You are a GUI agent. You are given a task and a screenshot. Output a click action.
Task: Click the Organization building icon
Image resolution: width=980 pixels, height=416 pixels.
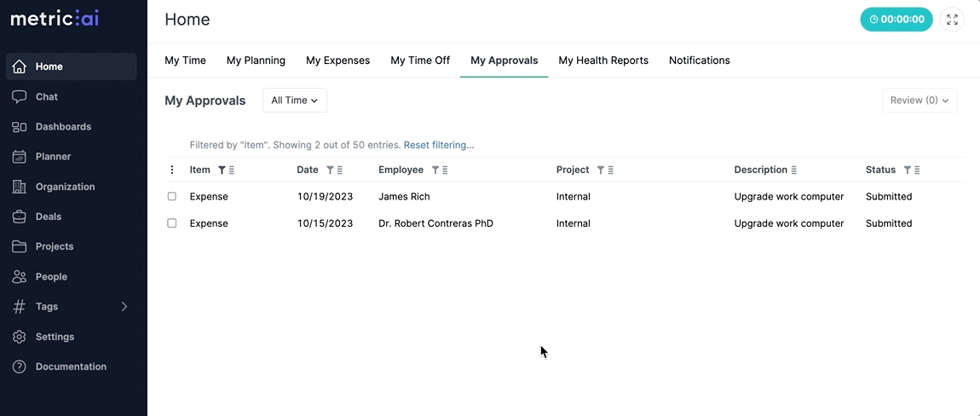click(x=20, y=187)
